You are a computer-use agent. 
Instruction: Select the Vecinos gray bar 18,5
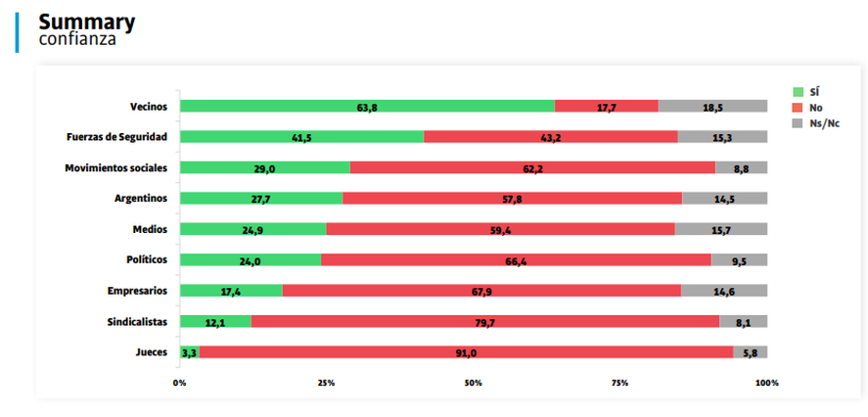pos(712,106)
